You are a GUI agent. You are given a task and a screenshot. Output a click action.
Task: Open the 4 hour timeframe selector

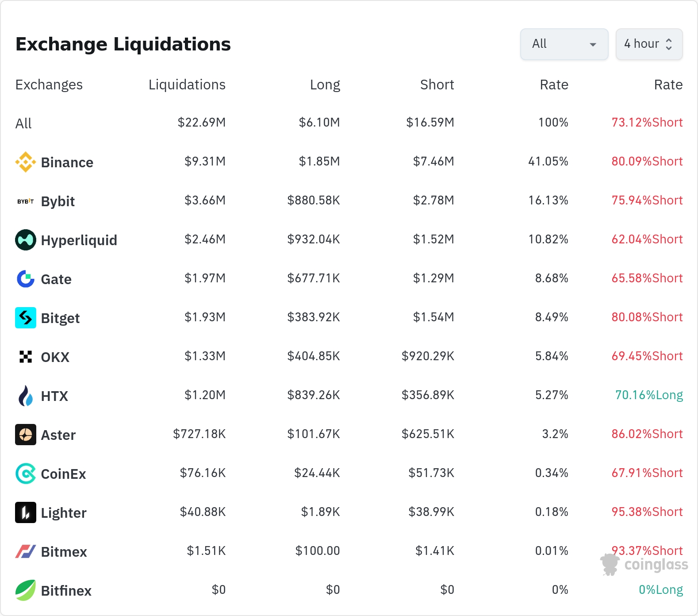[x=648, y=44]
